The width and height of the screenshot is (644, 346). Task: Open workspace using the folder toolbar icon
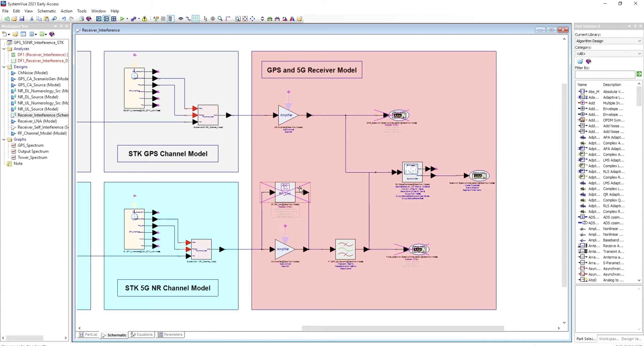point(14,19)
